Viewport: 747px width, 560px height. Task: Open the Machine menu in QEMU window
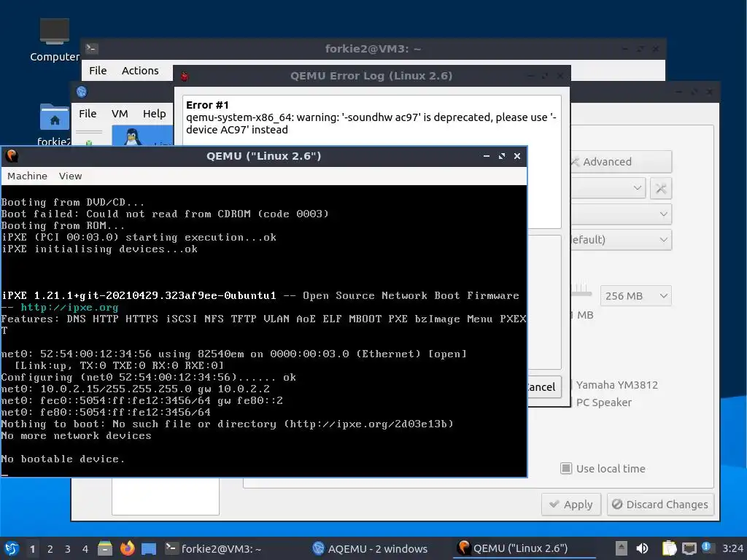(27, 176)
